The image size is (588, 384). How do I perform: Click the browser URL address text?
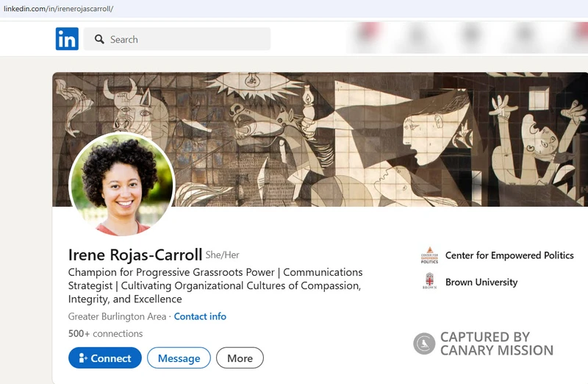click(59, 9)
